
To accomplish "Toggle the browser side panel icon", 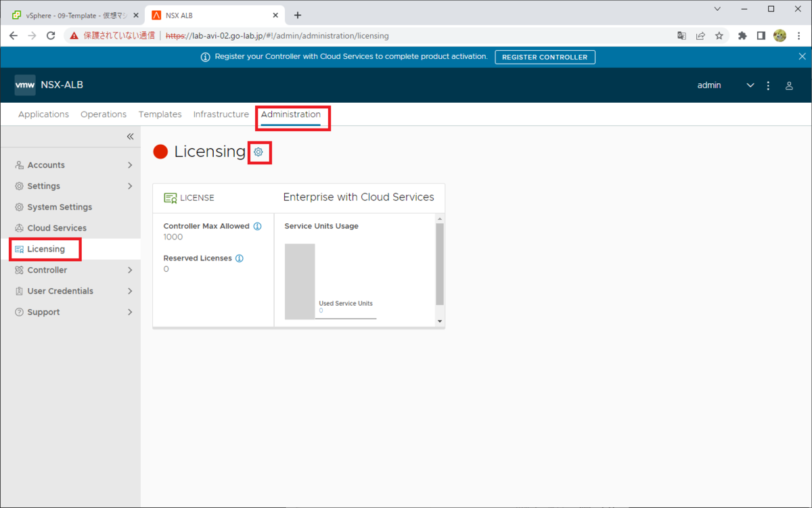I will click(761, 36).
